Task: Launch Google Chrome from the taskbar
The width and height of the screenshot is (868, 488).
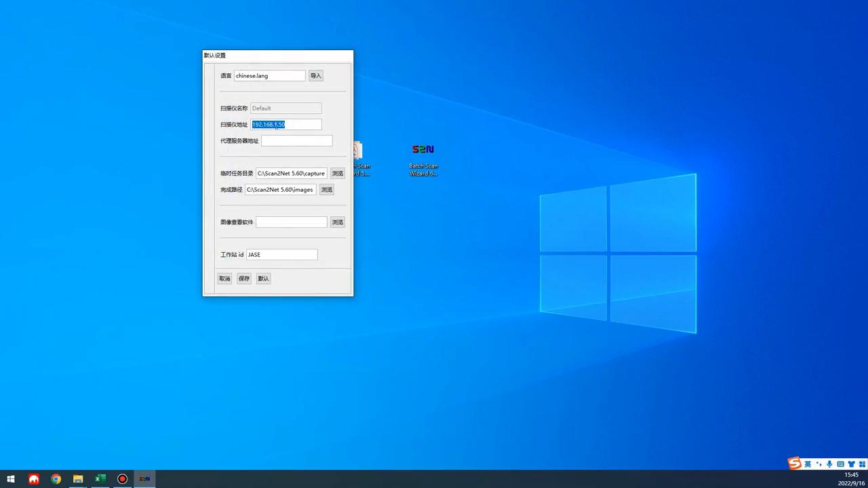Action: point(56,479)
